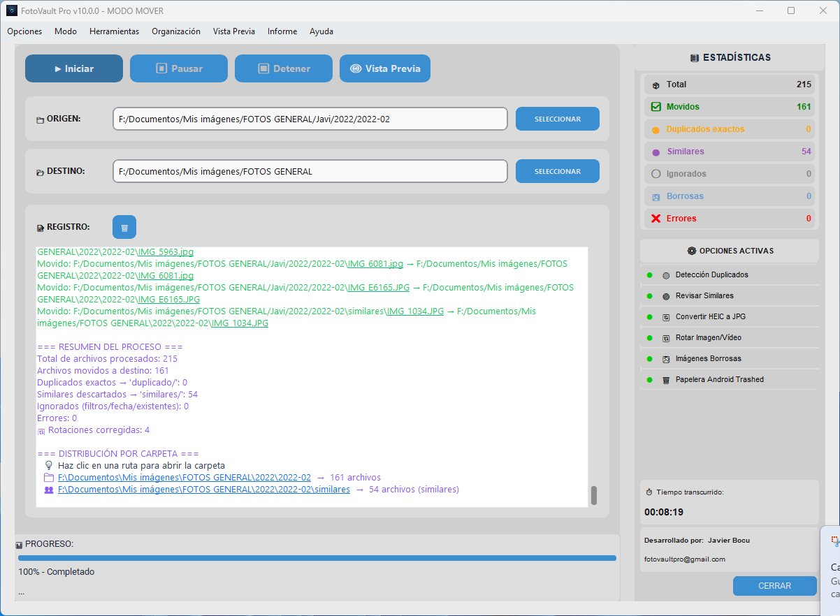
Task: Click the Rotar Imagen/Vídeo icon
Action: click(x=666, y=338)
